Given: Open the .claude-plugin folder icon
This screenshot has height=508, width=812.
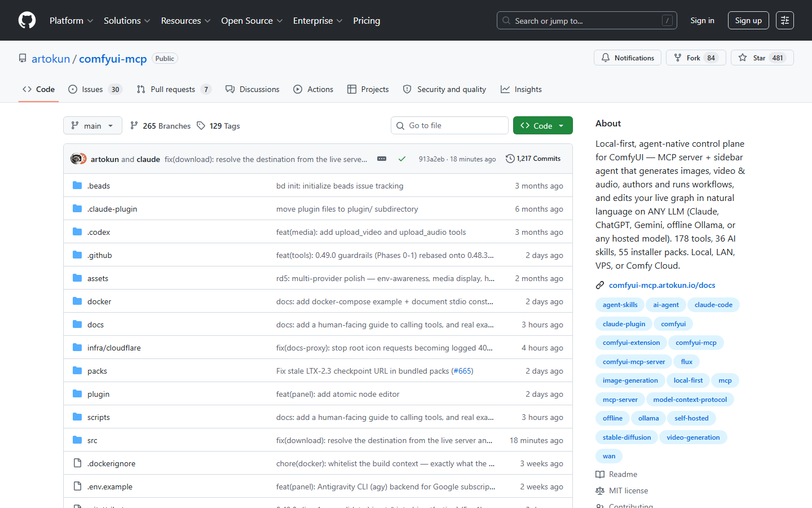Looking at the screenshot, I should pyautogui.click(x=77, y=209).
